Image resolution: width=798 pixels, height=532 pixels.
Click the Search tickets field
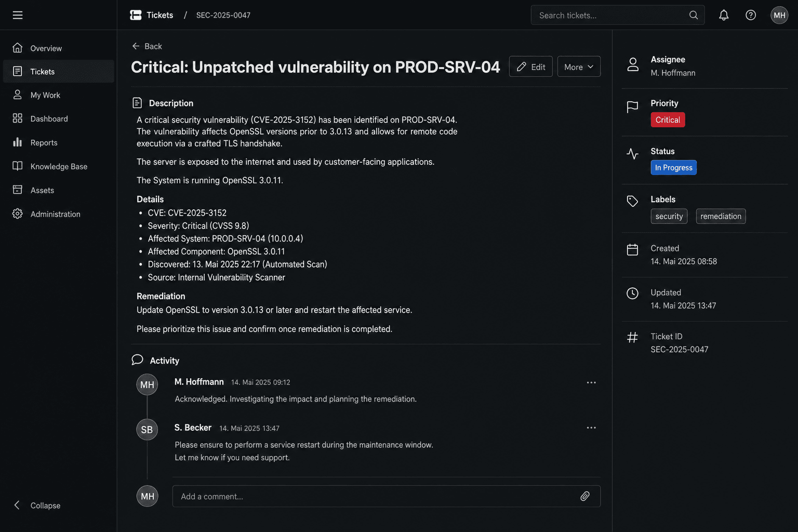pos(618,15)
